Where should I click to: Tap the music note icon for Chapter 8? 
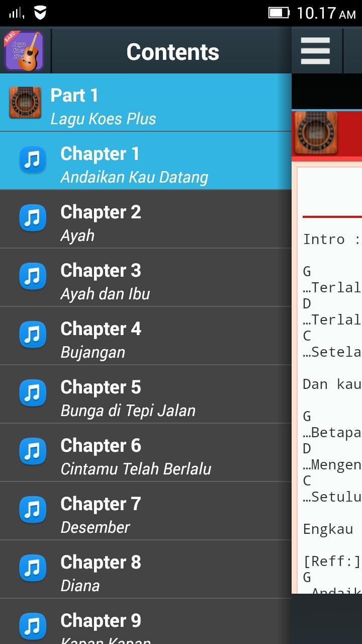coord(33,569)
